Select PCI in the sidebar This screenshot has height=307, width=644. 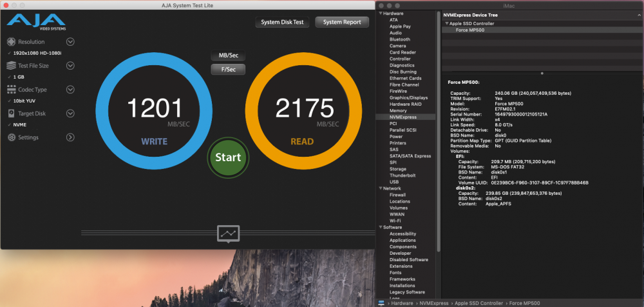point(393,123)
